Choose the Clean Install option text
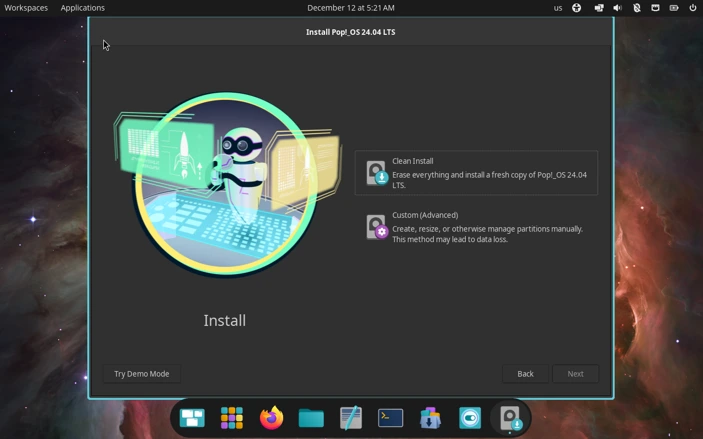 point(412,161)
